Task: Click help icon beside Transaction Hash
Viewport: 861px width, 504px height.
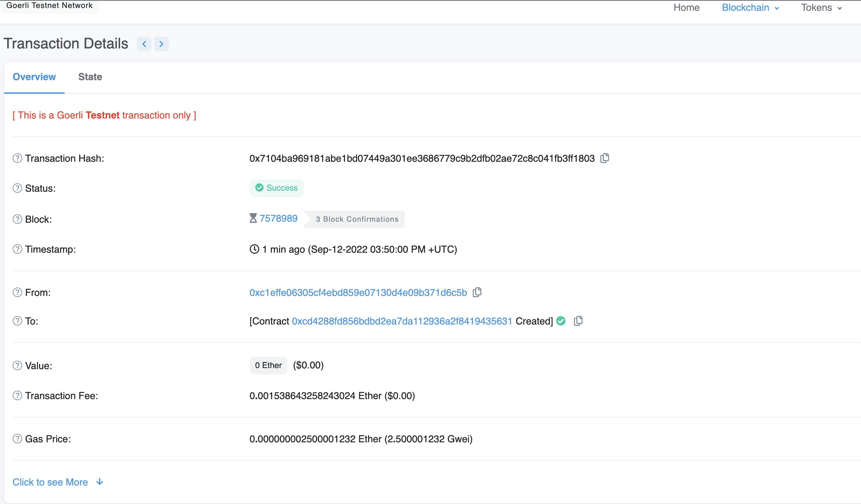Action: pyautogui.click(x=17, y=158)
